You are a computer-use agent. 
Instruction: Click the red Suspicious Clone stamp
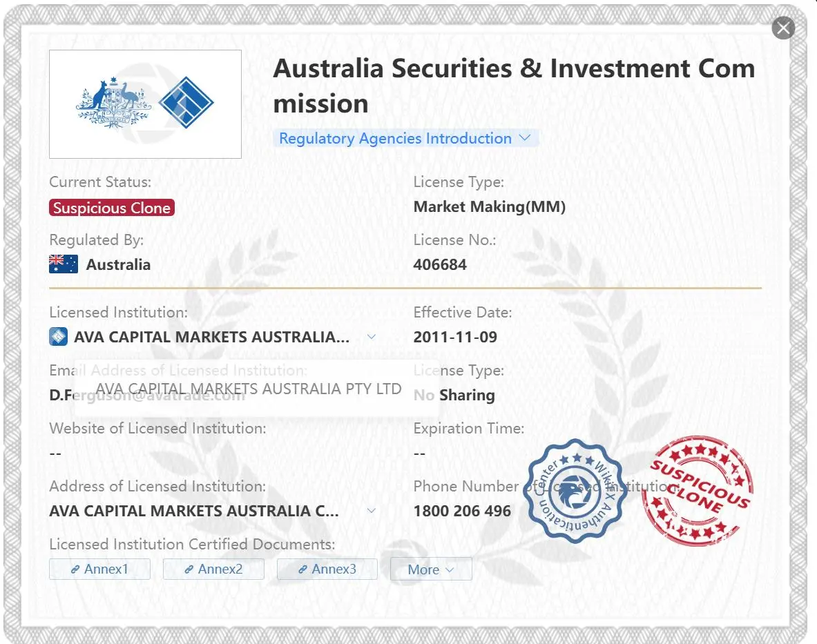click(698, 491)
